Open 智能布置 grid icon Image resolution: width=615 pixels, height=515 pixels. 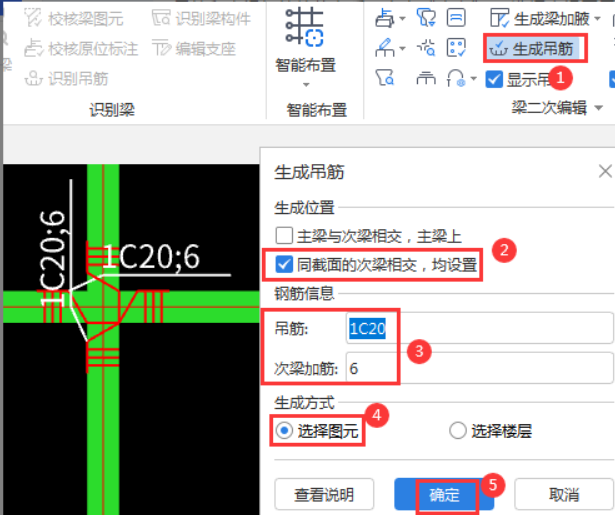coord(305,27)
